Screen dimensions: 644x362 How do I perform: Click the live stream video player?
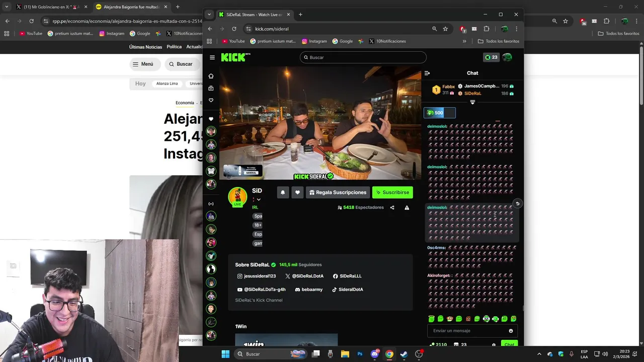tap(320, 123)
